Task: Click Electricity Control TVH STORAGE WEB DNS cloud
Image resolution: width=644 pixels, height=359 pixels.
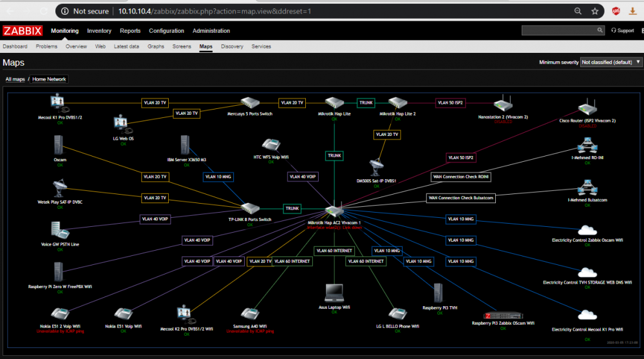Action: 587,272
